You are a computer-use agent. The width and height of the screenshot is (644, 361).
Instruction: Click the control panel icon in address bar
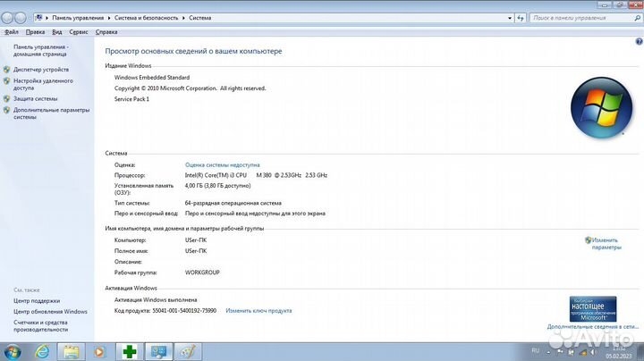click(38, 18)
